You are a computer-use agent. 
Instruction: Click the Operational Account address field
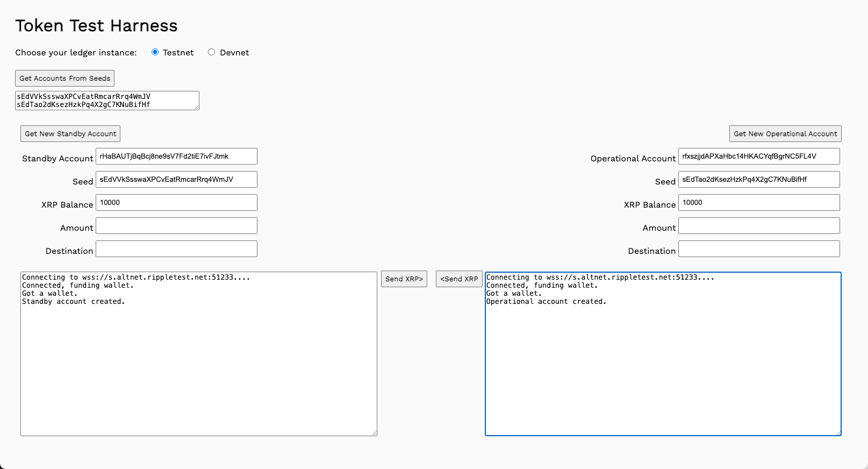[759, 157]
